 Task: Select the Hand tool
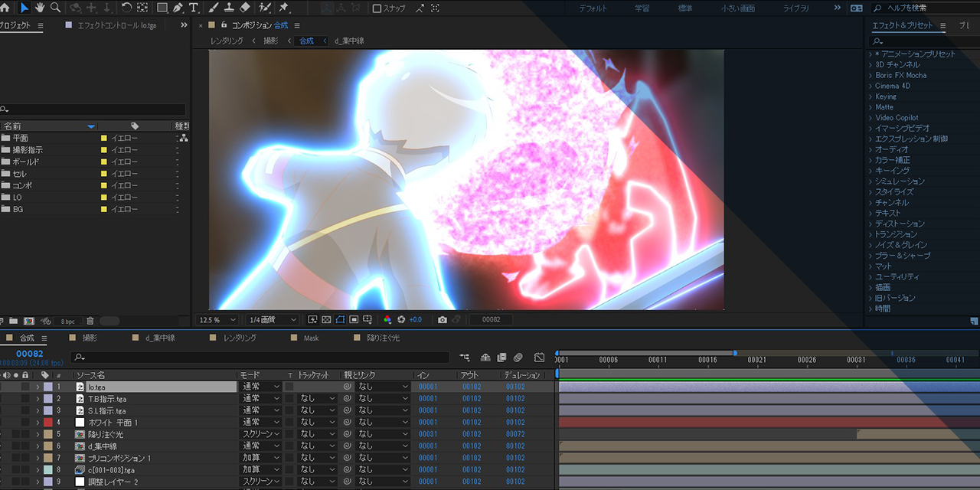tap(39, 8)
